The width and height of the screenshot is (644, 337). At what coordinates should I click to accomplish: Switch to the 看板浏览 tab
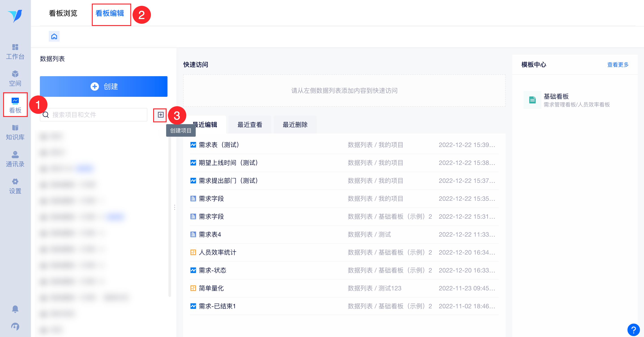click(63, 13)
